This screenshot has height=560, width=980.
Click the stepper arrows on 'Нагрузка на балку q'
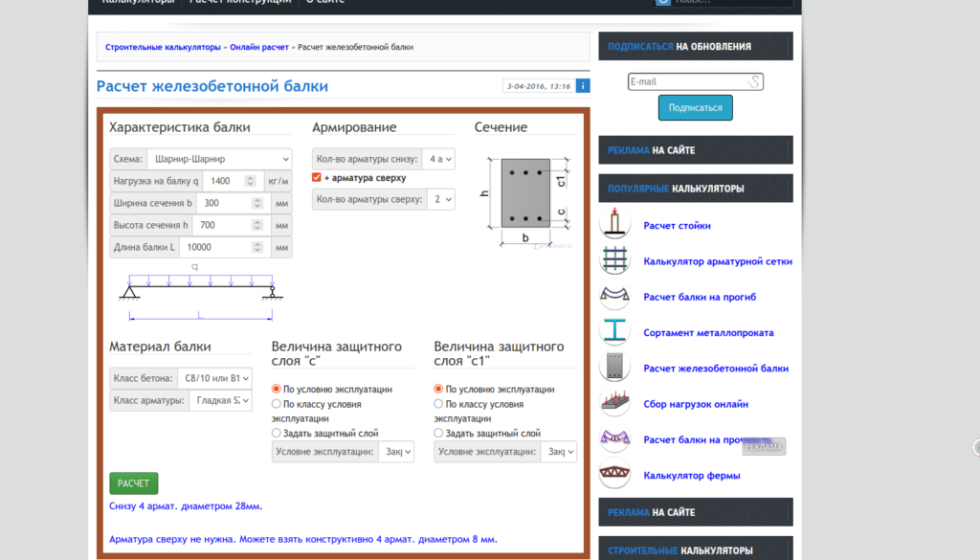click(251, 181)
